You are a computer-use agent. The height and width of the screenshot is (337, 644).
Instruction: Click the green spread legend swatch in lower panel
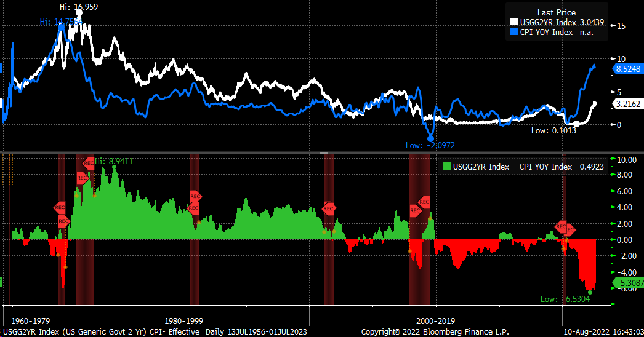[447, 167]
